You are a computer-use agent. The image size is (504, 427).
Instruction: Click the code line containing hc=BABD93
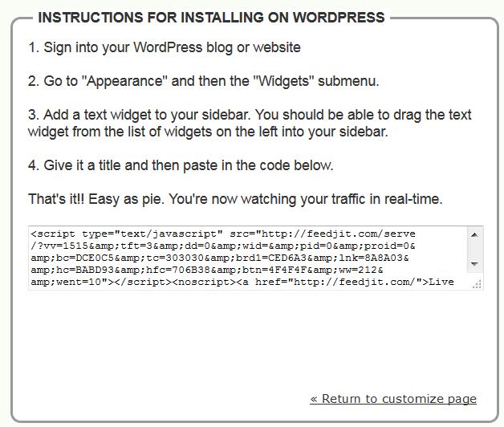pyautogui.click(x=207, y=270)
